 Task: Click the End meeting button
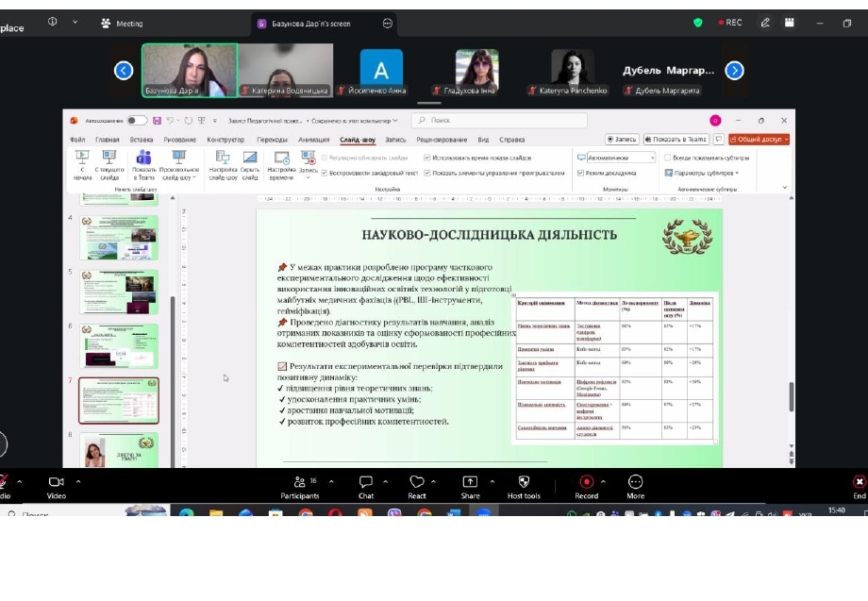click(x=860, y=487)
